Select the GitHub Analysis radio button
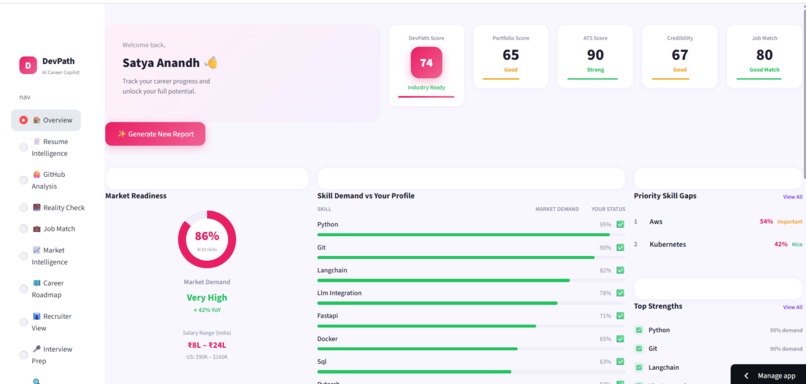The image size is (806, 384). click(23, 180)
